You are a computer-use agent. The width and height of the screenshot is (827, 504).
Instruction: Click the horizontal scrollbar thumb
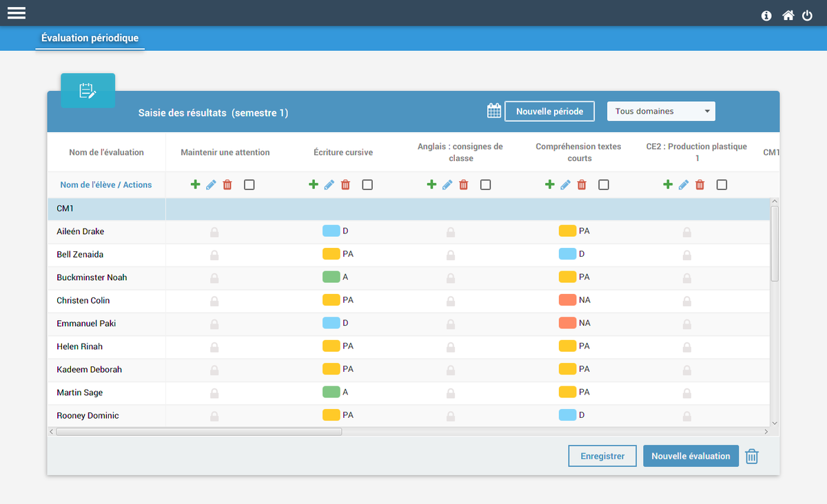199,432
